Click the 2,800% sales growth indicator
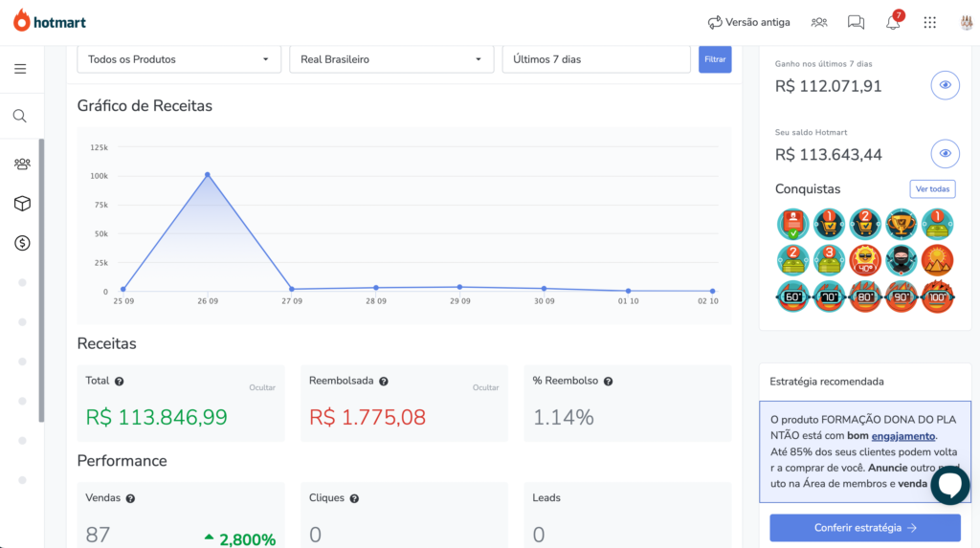980x548 pixels. (x=240, y=538)
